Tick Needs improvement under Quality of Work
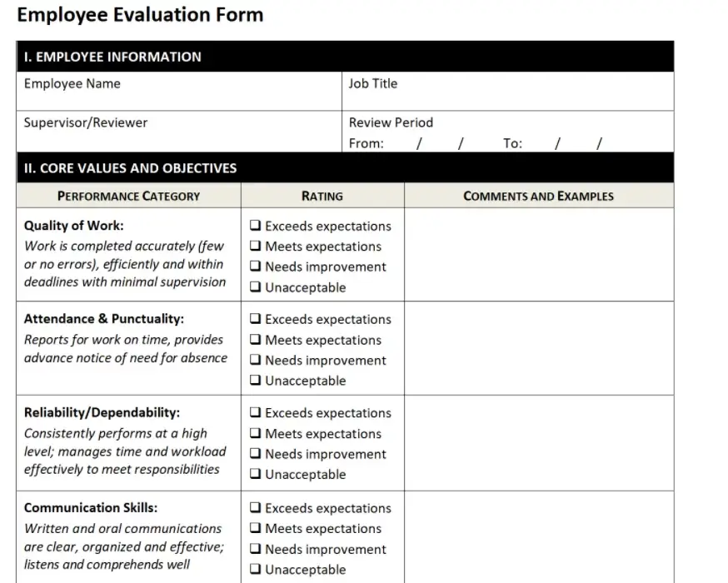The width and height of the screenshot is (728, 583). coord(256,267)
